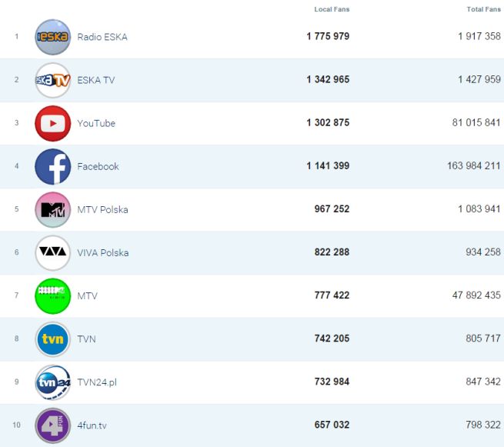This screenshot has height=447, width=504.
Task: Click the Radio ESKA logo icon
Action: pos(52,37)
